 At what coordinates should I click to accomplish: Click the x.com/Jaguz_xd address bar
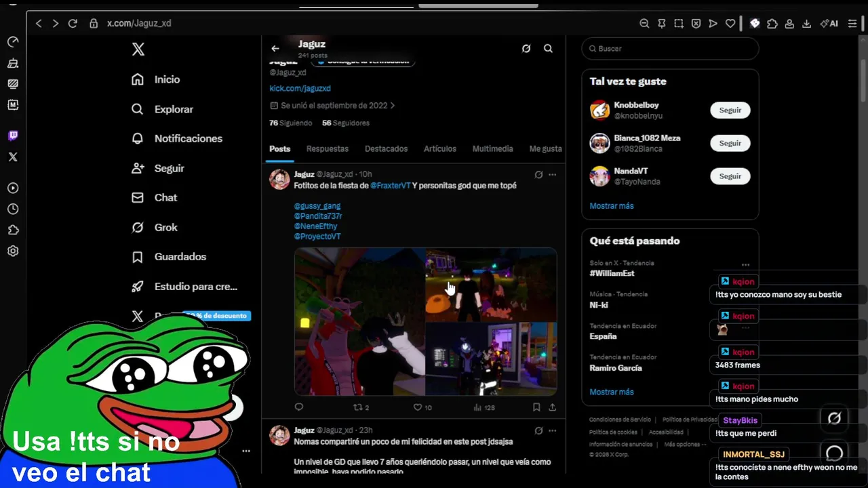[139, 23]
